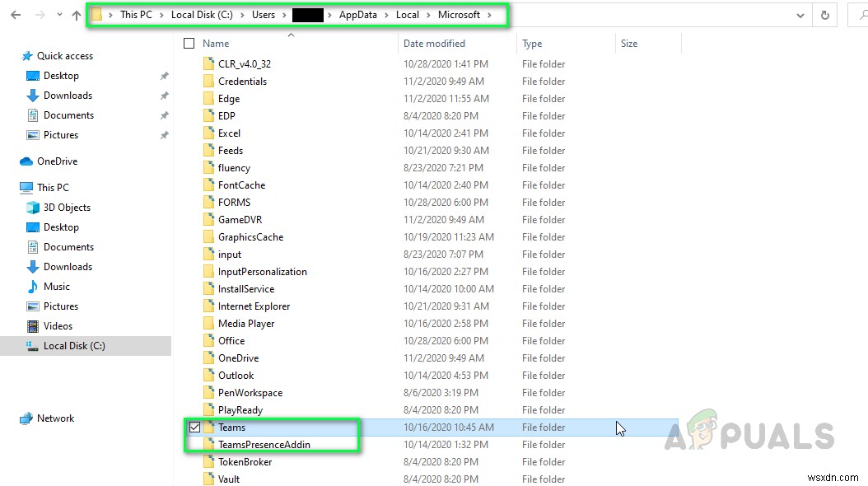
Task: Select the GraphicsCache folder row
Action: point(431,237)
